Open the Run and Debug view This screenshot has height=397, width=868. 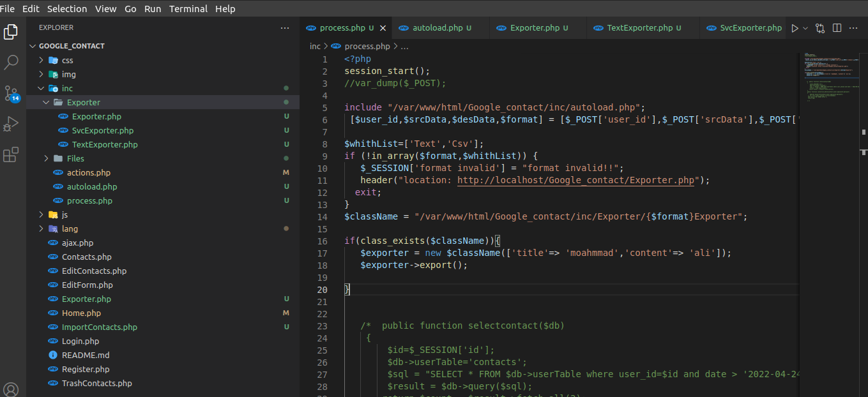pos(11,124)
